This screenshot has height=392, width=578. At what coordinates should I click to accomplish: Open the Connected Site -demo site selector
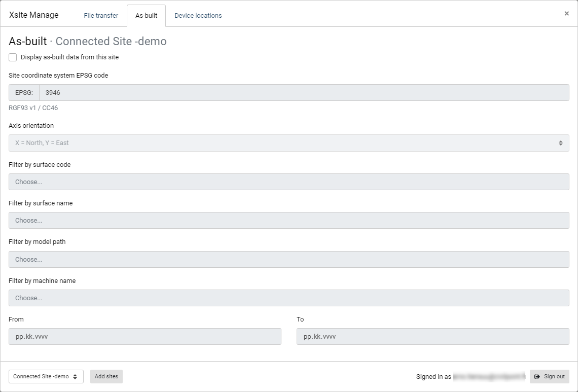click(x=46, y=376)
